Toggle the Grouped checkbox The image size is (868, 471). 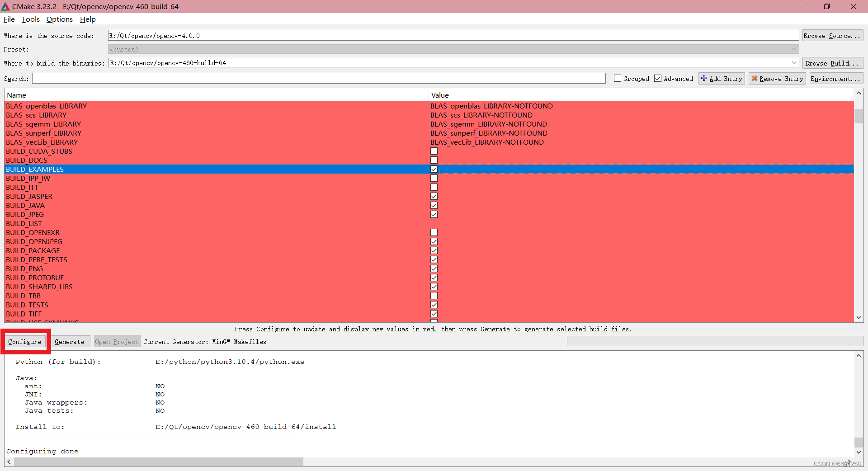click(618, 78)
